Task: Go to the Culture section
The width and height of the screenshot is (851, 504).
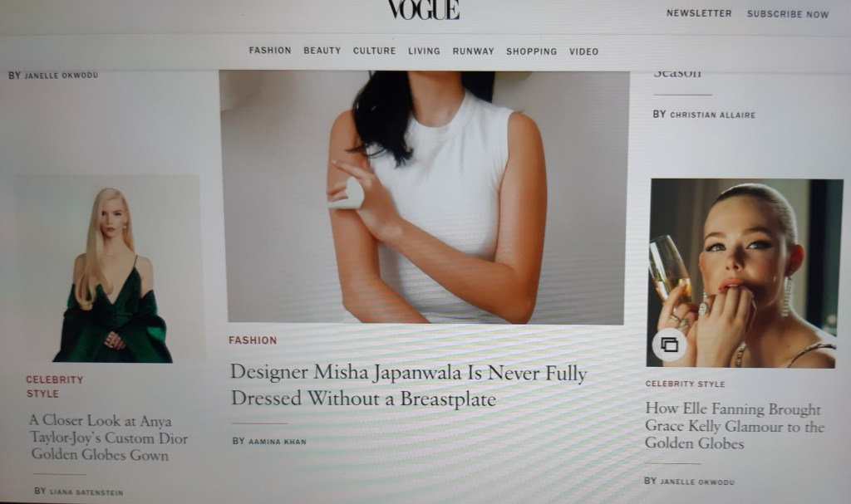Action: 375,51
